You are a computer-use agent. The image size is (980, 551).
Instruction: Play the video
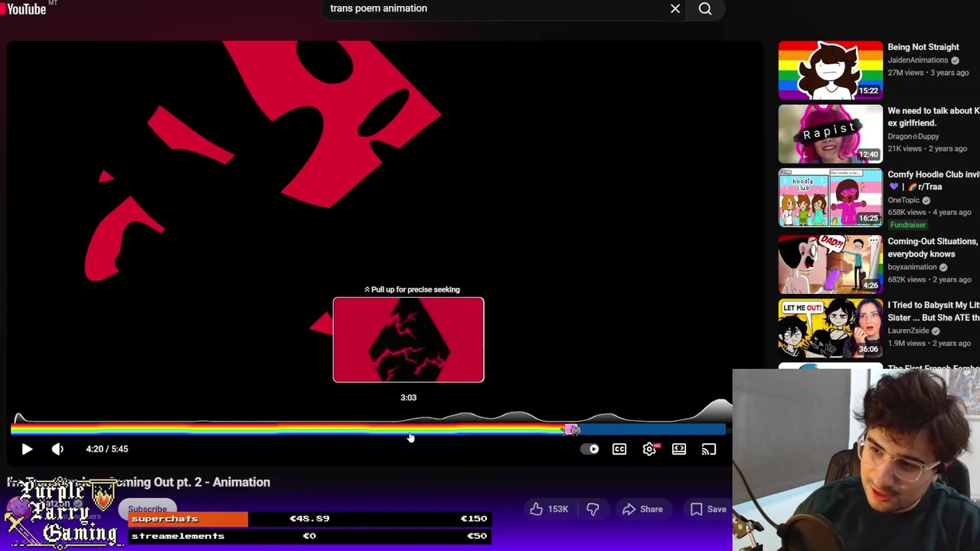point(27,449)
